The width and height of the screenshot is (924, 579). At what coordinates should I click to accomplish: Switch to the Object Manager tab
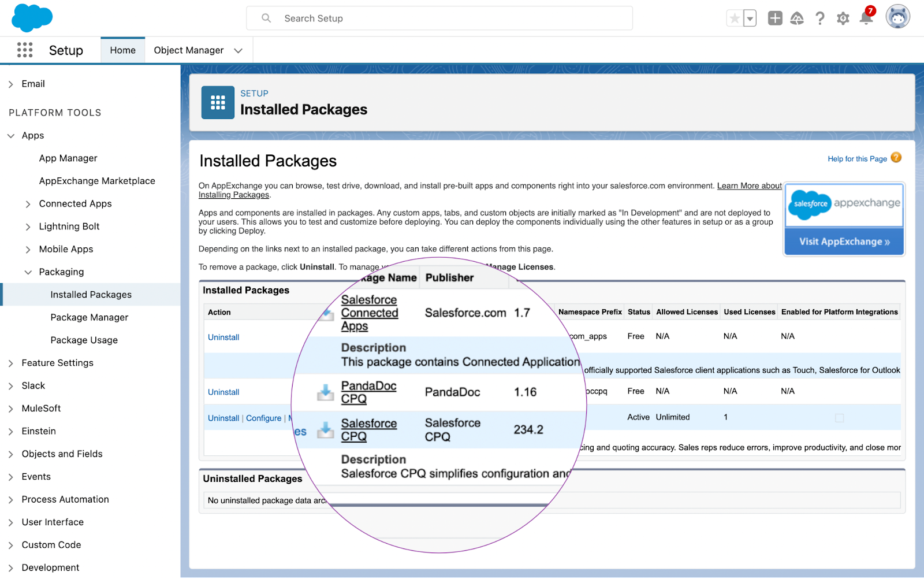click(189, 50)
